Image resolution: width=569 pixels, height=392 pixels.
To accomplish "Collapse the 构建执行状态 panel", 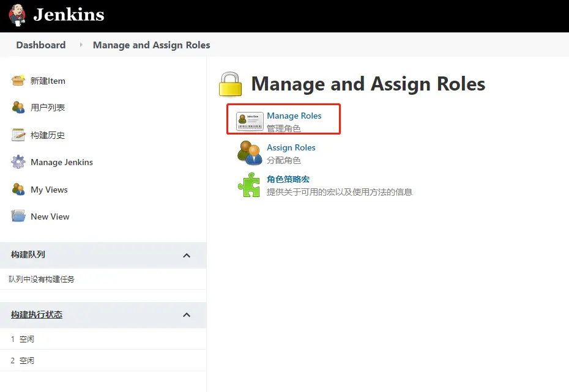I will 187,315.
